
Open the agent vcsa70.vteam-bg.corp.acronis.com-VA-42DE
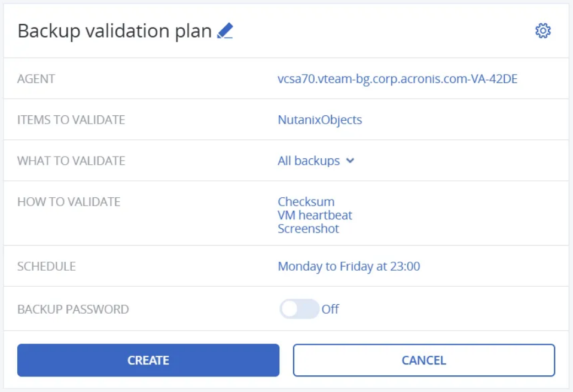coord(397,78)
